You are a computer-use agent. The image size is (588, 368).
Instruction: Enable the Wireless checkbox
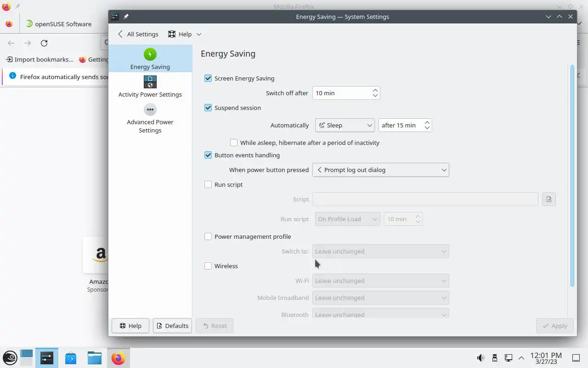(x=208, y=266)
